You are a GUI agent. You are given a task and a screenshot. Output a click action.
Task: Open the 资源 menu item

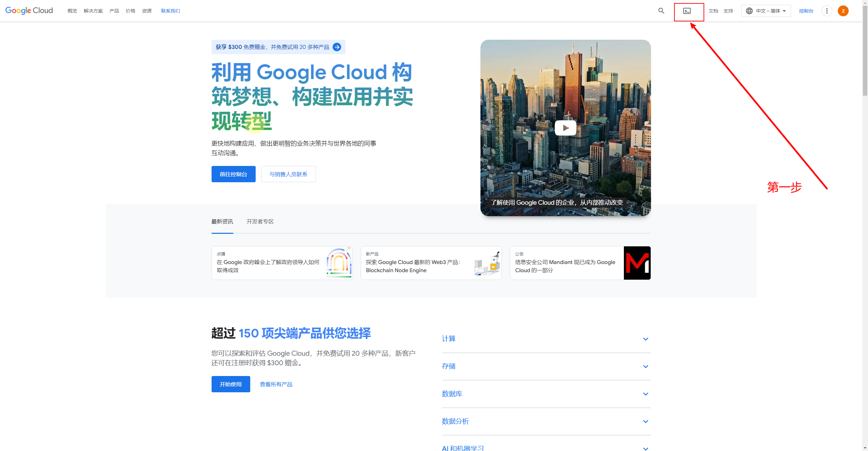tap(147, 11)
